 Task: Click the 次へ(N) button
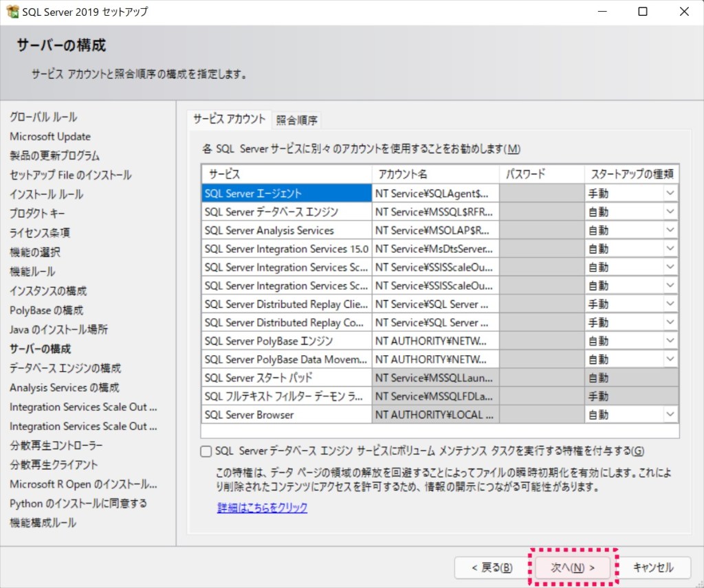(x=573, y=568)
